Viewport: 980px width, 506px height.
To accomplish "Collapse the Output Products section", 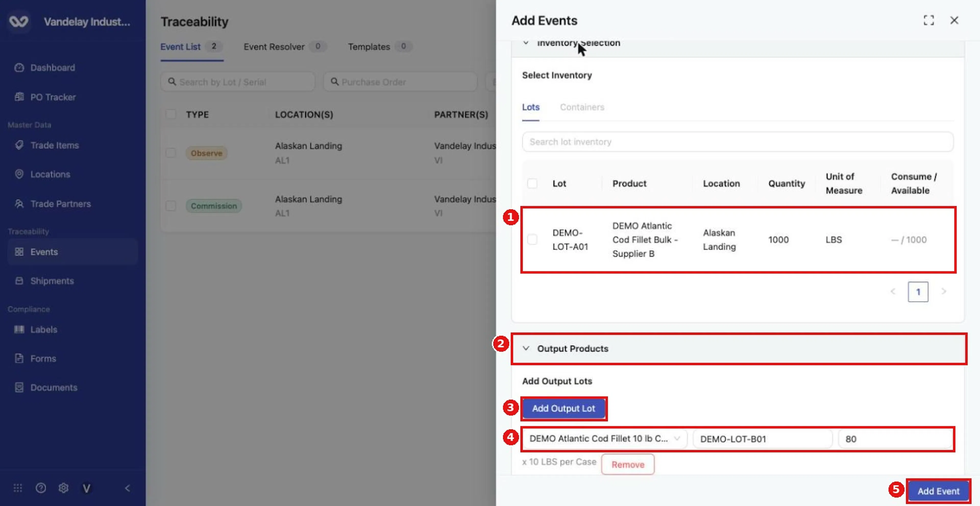I will tap(526, 348).
